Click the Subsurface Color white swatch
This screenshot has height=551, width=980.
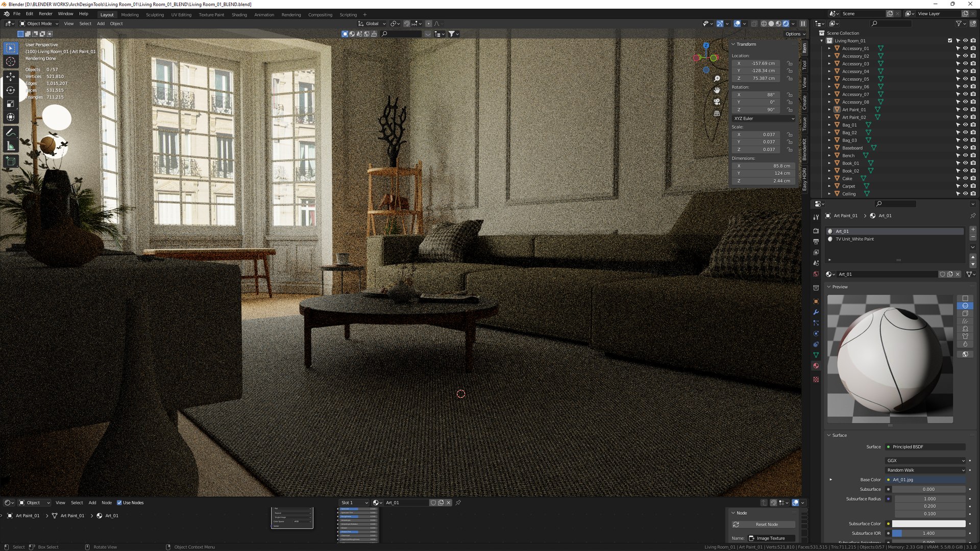[928, 523]
